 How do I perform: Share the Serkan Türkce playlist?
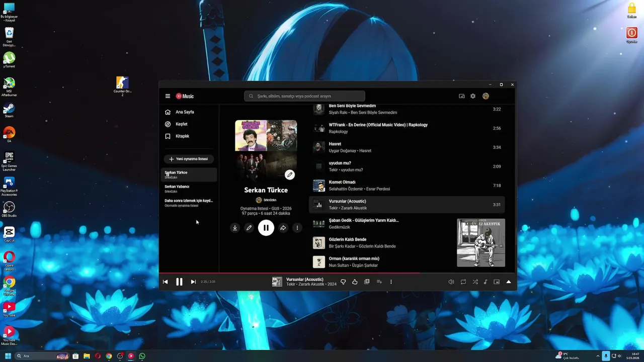tap(283, 228)
